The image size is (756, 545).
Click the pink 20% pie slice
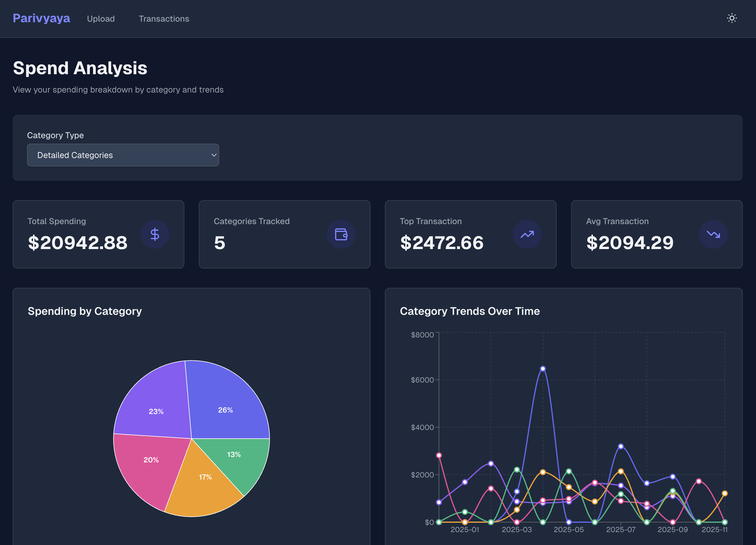(x=152, y=459)
